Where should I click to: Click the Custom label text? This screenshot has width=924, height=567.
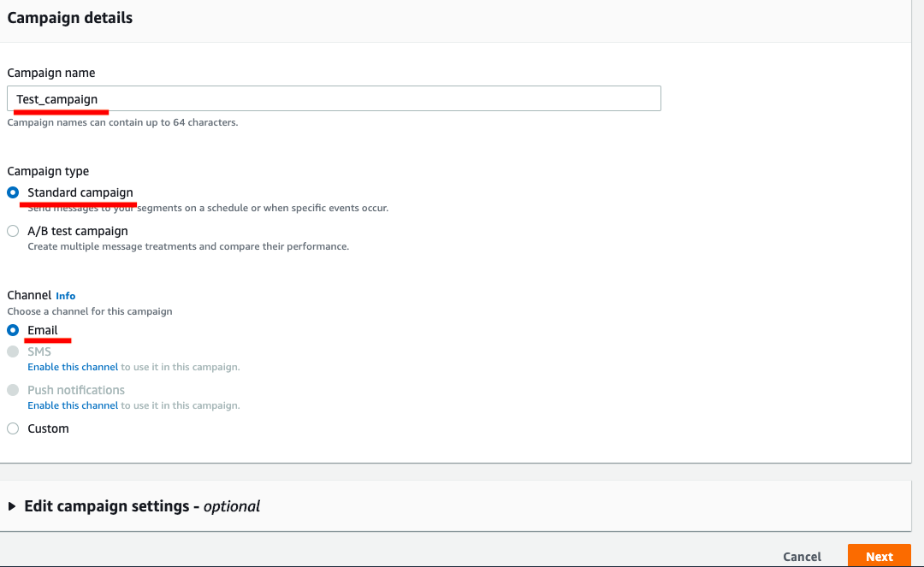[x=48, y=428]
